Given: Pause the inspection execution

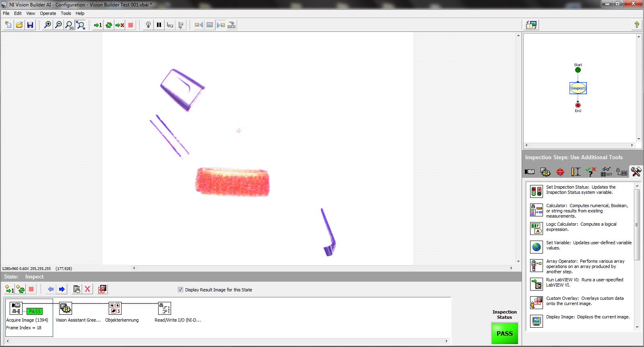Looking at the screenshot, I should click(159, 25).
